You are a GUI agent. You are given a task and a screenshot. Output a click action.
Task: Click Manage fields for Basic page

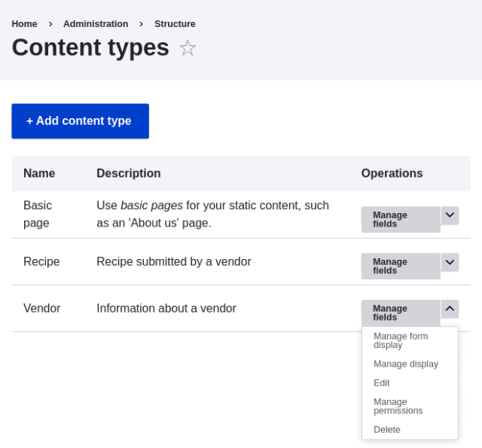(400, 219)
